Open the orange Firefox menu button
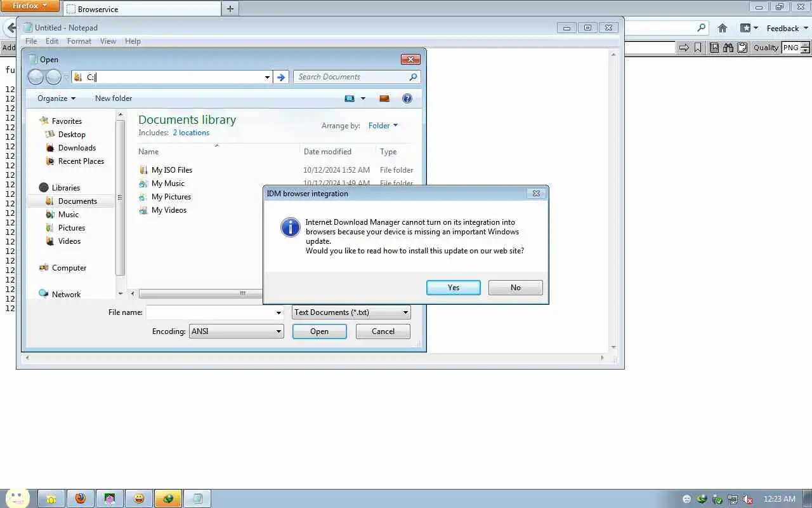The height and width of the screenshot is (508, 812). (30, 6)
